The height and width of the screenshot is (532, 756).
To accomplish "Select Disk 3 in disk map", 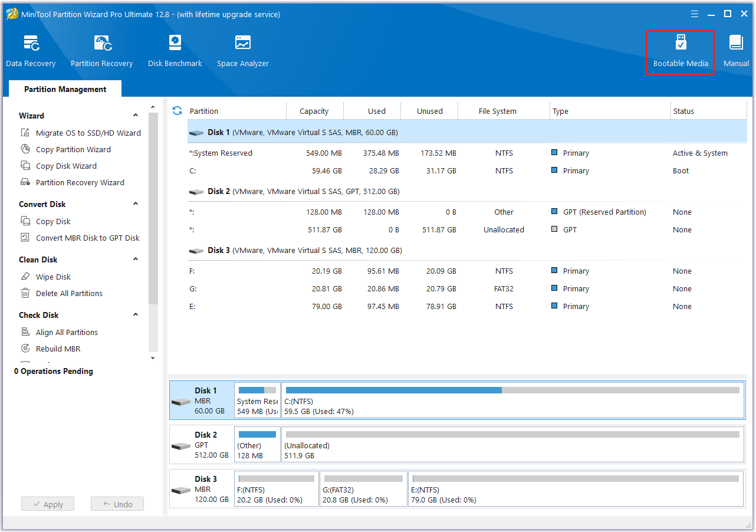I will coord(202,489).
